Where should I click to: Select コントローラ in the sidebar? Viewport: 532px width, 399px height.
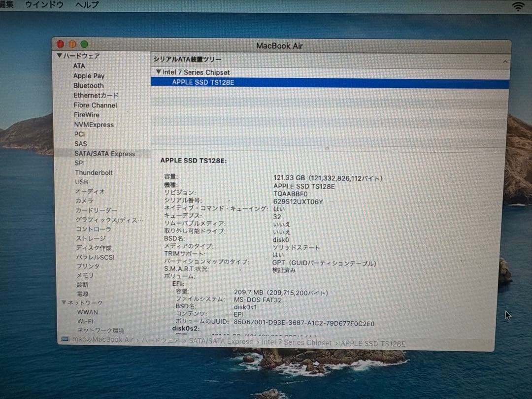[94, 229]
